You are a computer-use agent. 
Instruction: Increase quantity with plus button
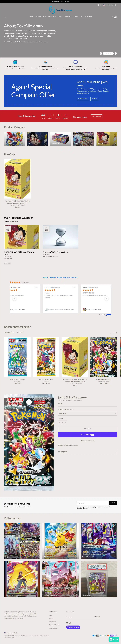[x=65, y=422]
